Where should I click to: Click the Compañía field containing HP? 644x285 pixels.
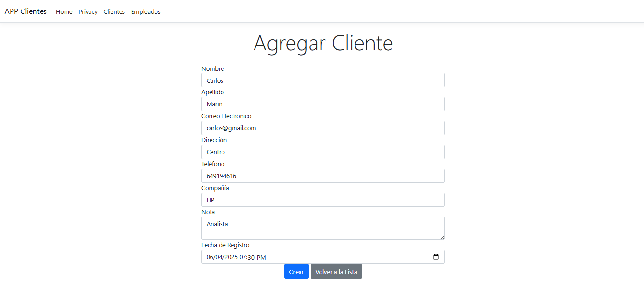click(x=323, y=200)
